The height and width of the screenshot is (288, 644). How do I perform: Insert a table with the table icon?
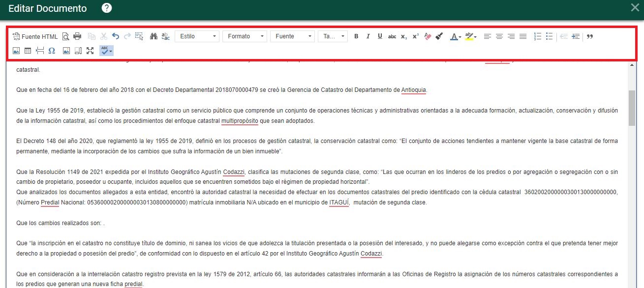[x=28, y=51]
